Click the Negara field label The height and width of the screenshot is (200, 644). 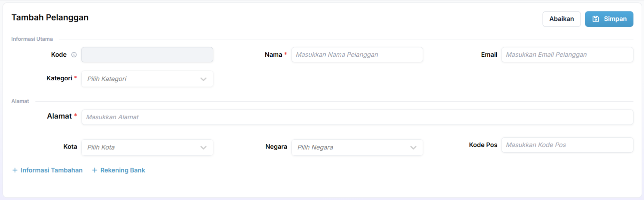tap(276, 147)
